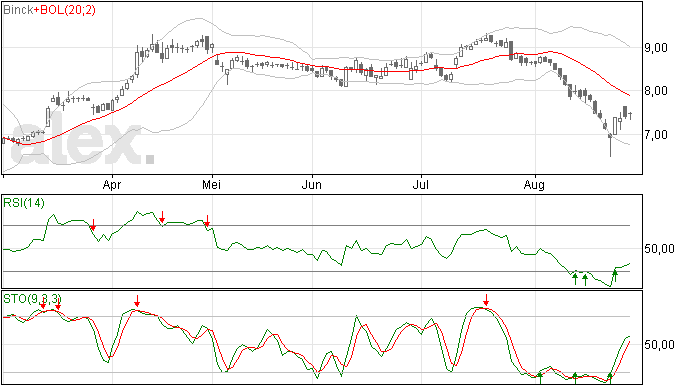Click the Mei month label
This screenshot has width=690, height=387.
tap(212, 184)
